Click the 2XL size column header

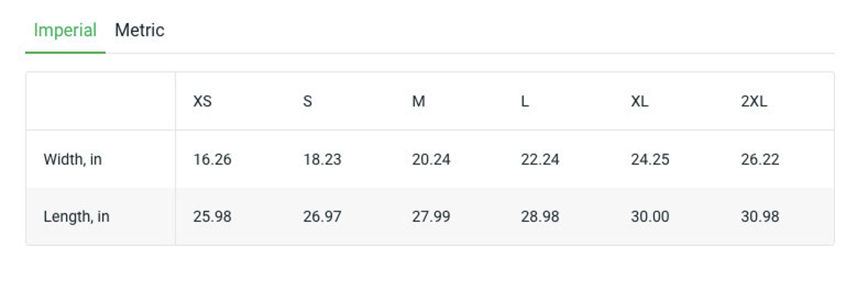click(754, 101)
